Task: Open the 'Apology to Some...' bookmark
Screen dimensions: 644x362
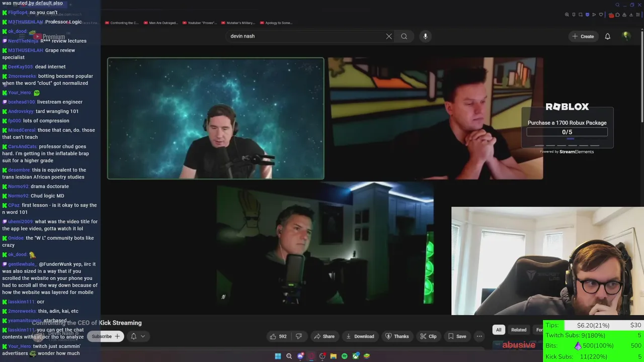Action: click(276, 23)
